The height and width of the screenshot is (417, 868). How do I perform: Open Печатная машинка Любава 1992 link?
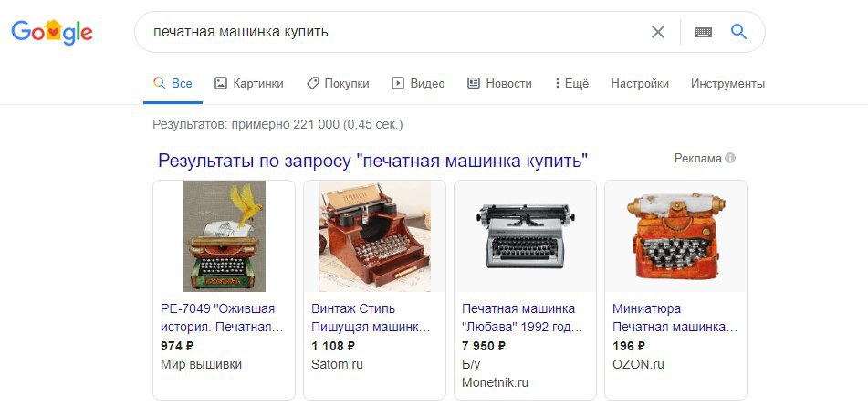tap(523, 318)
